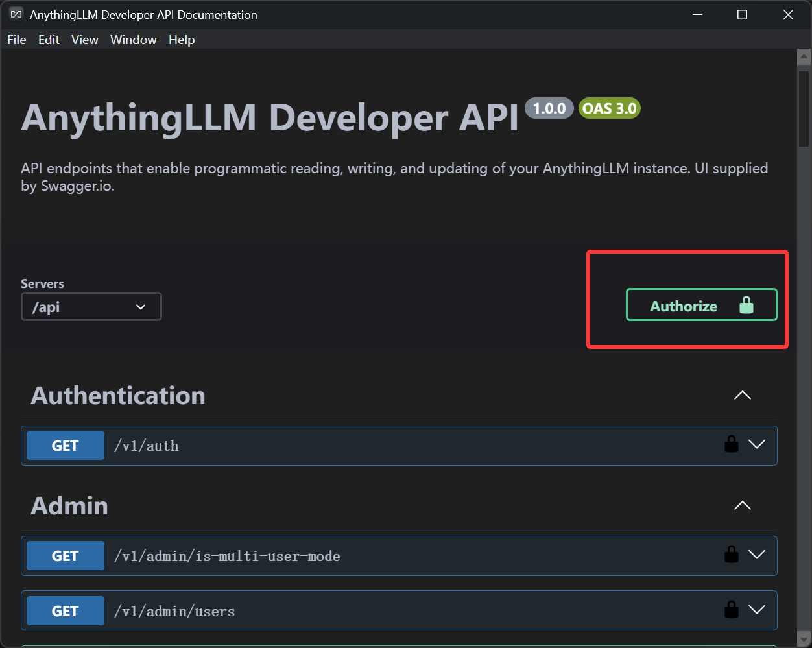812x648 pixels.
Task: Collapse the Authentication section
Action: tap(742, 395)
